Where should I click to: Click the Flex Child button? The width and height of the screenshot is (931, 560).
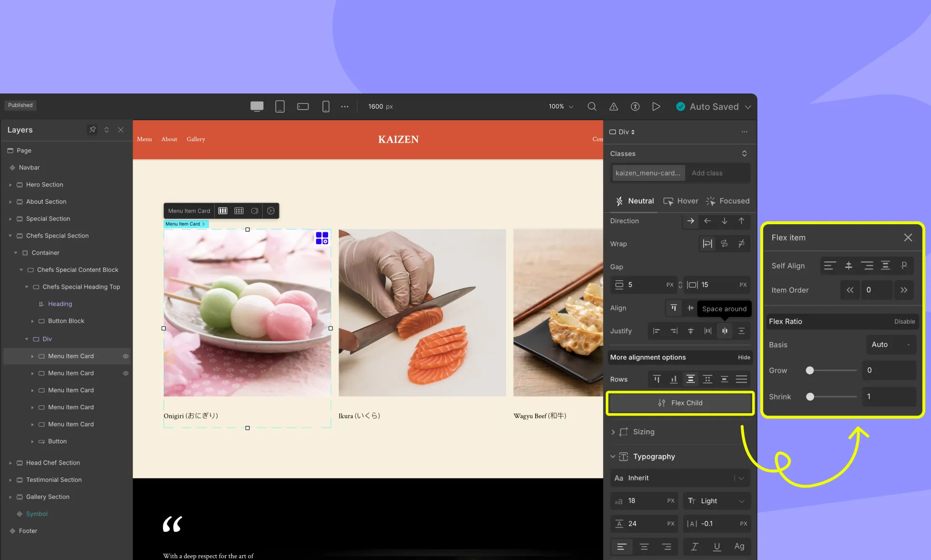click(680, 403)
